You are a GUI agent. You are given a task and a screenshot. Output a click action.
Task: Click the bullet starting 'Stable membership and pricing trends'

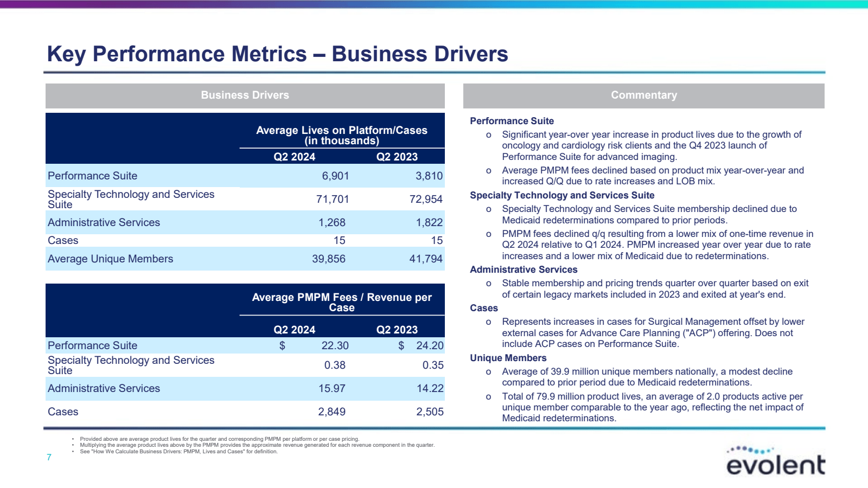click(x=655, y=289)
